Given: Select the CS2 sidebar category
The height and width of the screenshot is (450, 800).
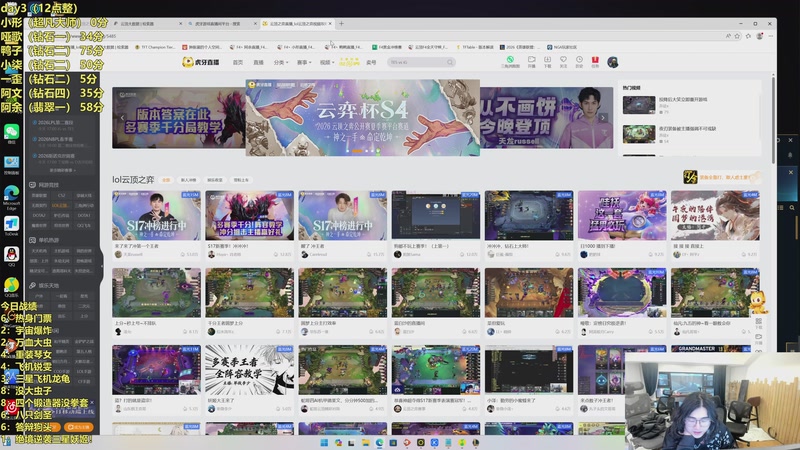Looking at the screenshot, I should tap(62, 195).
